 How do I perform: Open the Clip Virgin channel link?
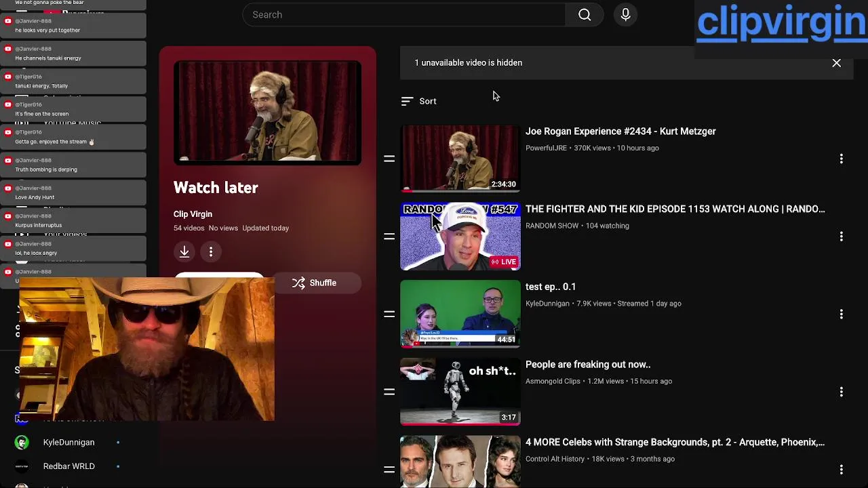pos(193,214)
